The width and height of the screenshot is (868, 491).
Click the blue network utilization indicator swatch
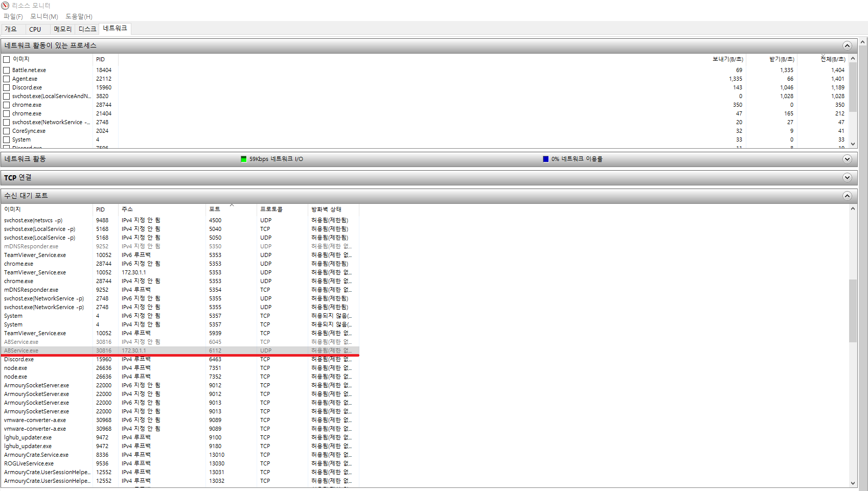tap(546, 159)
